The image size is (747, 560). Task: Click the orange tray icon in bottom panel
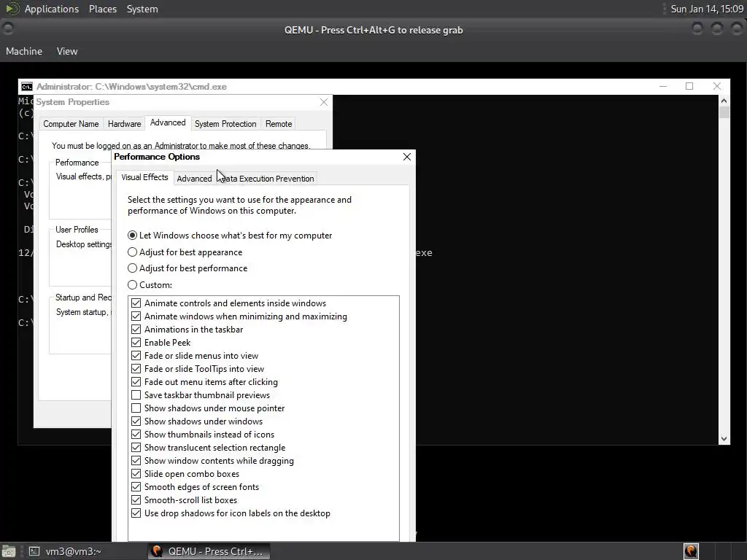coord(691,551)
